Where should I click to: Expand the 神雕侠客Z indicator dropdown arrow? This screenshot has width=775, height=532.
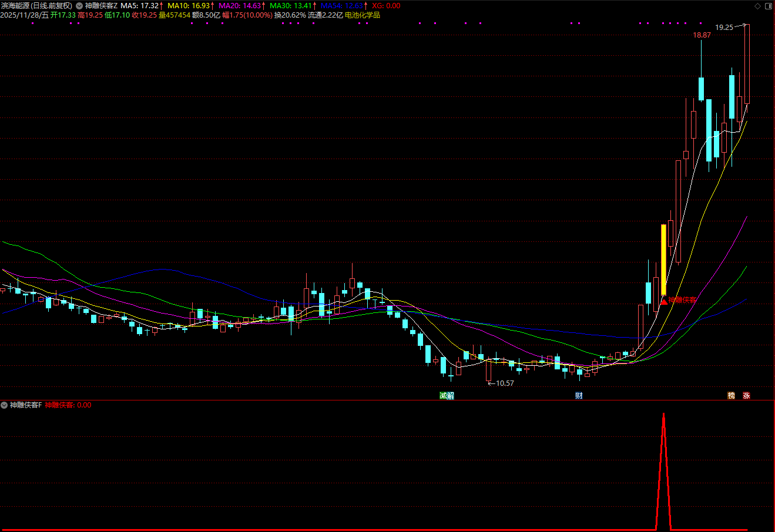pyautogui.click(x=79, y=5)
